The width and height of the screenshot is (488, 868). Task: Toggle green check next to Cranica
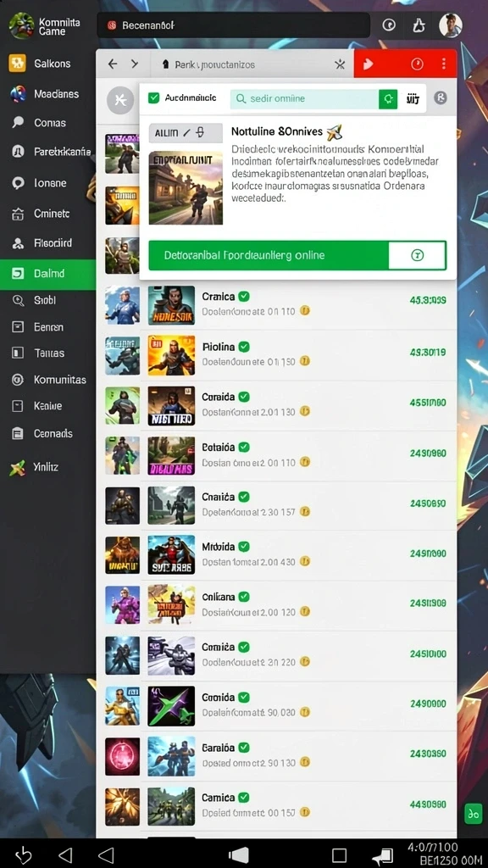coord(243,296)
